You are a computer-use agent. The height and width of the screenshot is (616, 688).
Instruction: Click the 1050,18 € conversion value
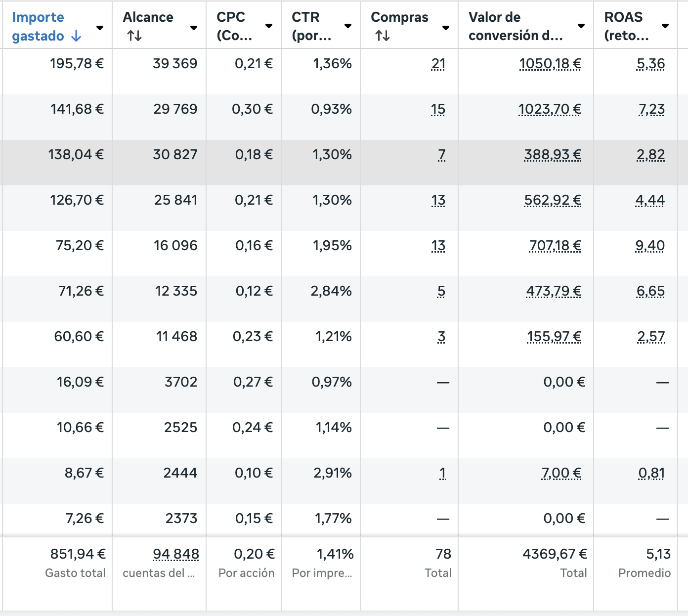click(x=550, y=64)
